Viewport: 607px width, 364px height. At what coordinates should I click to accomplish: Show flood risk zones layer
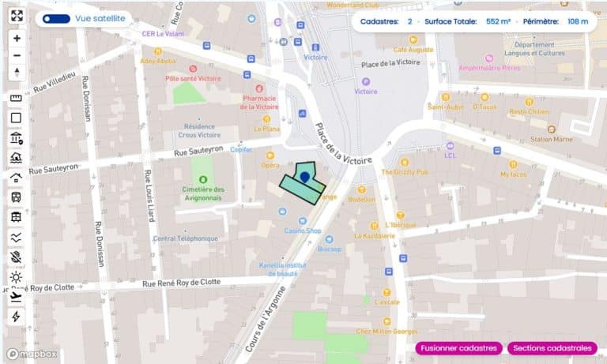[x=16, y=158]
